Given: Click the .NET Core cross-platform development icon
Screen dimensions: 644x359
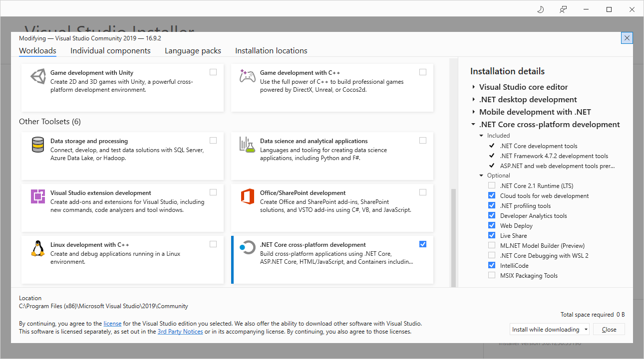Looking at the screenshot, I should click(248, 247).
